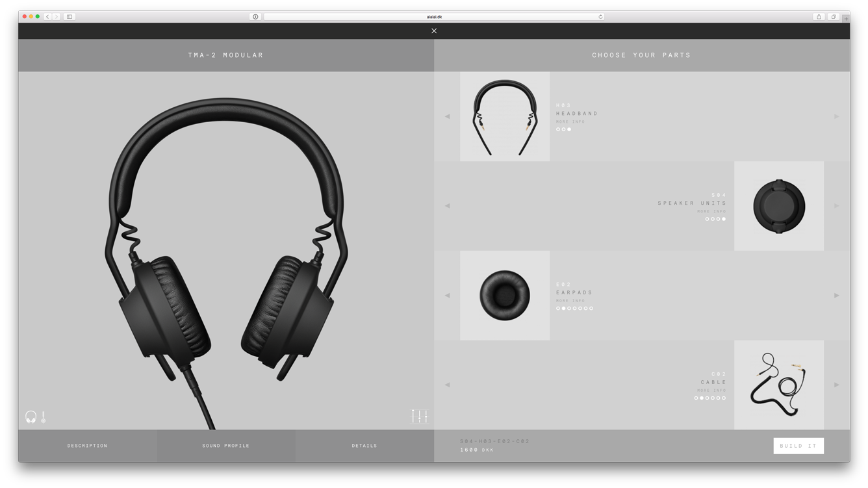The height and width of the screenshot is (488, 868).
Task: Select the third headband option dot
Action: tap(569, 129)
